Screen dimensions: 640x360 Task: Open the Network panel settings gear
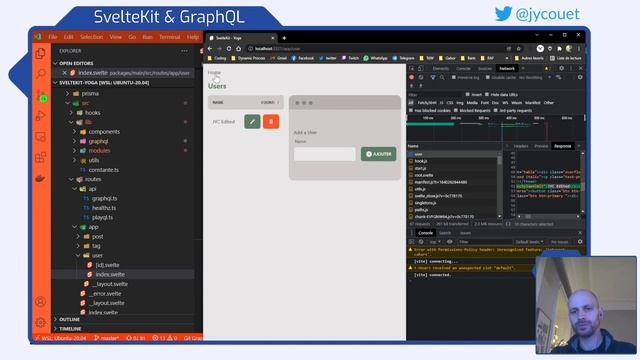click(580, 77)
